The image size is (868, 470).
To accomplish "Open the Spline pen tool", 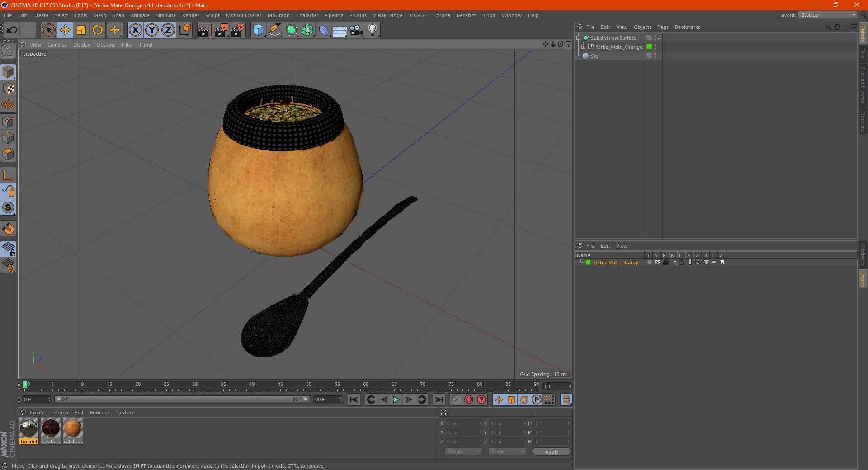I will pos(274,30).
